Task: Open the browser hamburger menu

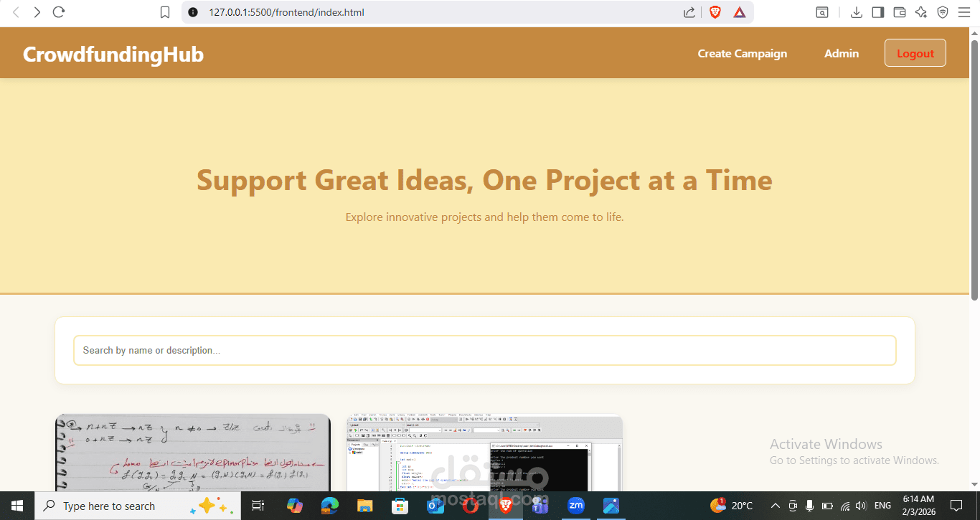Action: tap(964, 12)
